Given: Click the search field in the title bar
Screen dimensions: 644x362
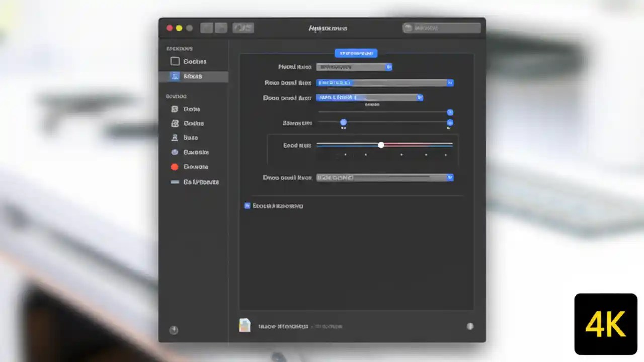Looking at the screenshot, I should click(441, 28).
